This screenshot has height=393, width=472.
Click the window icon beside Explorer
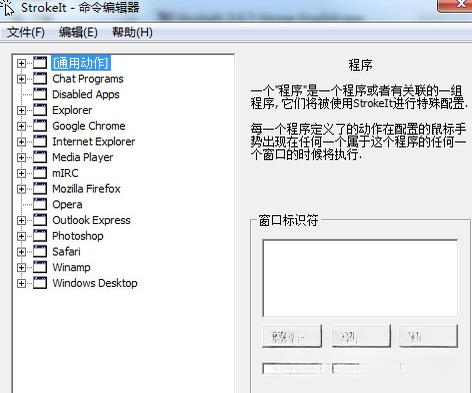[40, 110]
